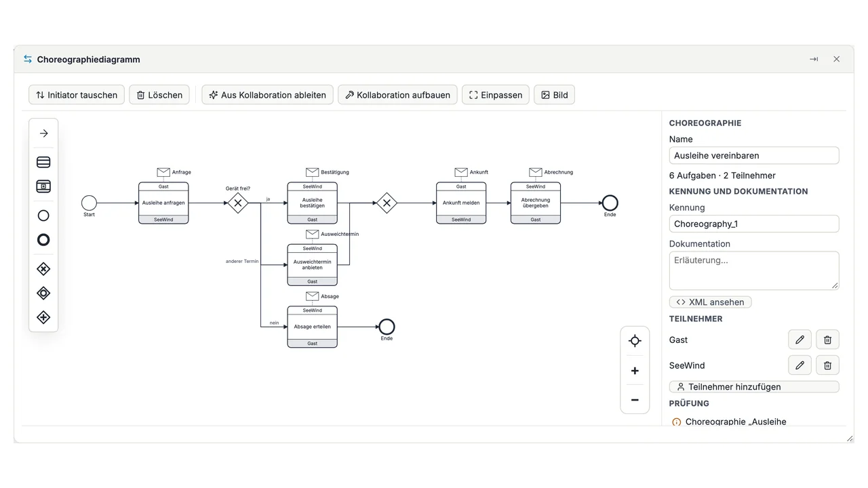Screen dimensions: 868x488
Task: Select the Ausweichtermin message envelope
Action: (x=312, y=234)
